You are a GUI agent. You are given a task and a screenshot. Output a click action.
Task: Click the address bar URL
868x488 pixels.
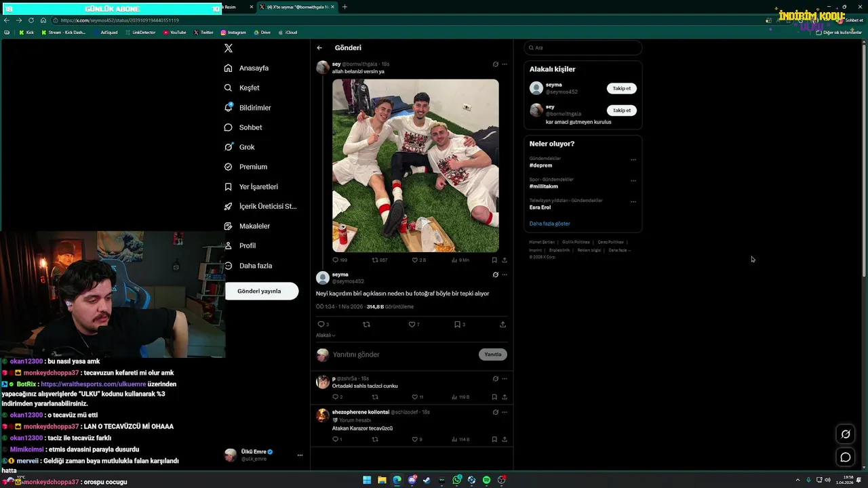coord(119,20)
